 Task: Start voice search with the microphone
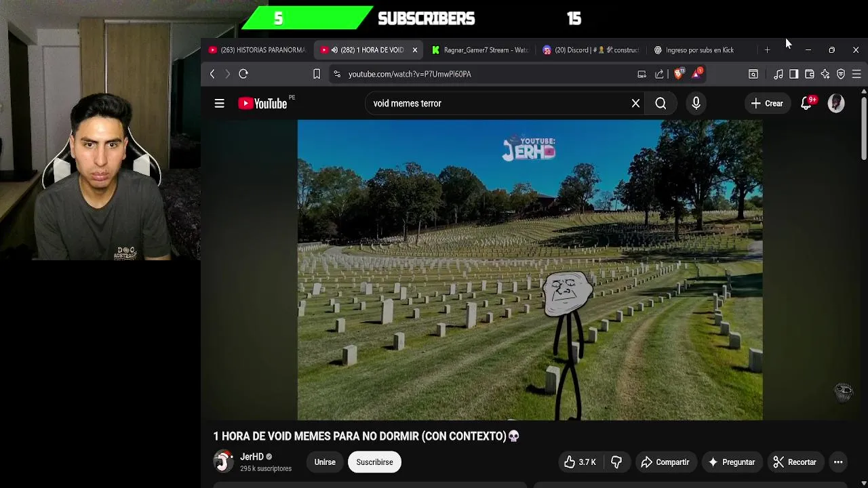pos(696,104)
